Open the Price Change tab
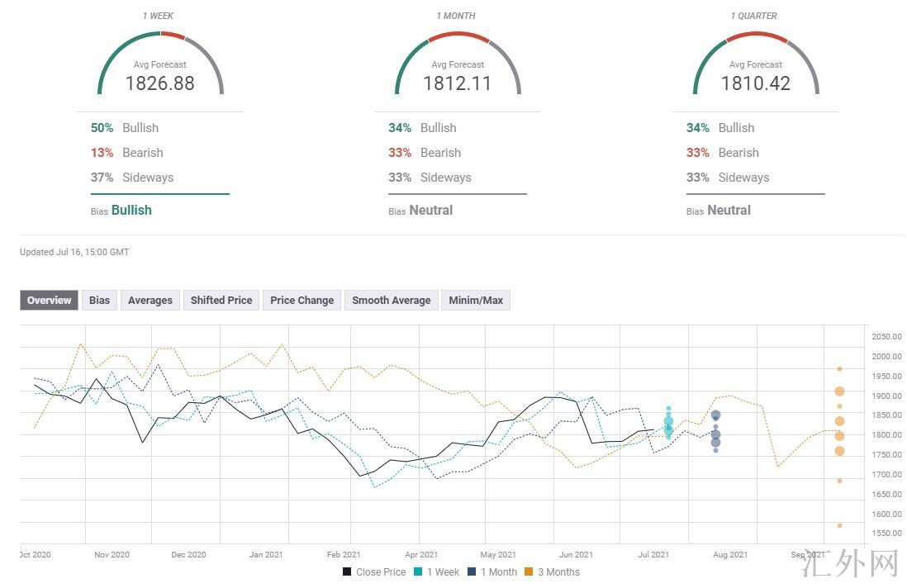Image resolution: width=907 pixels, height=588 pixels. pyautogui.click(x=302, y=301)
